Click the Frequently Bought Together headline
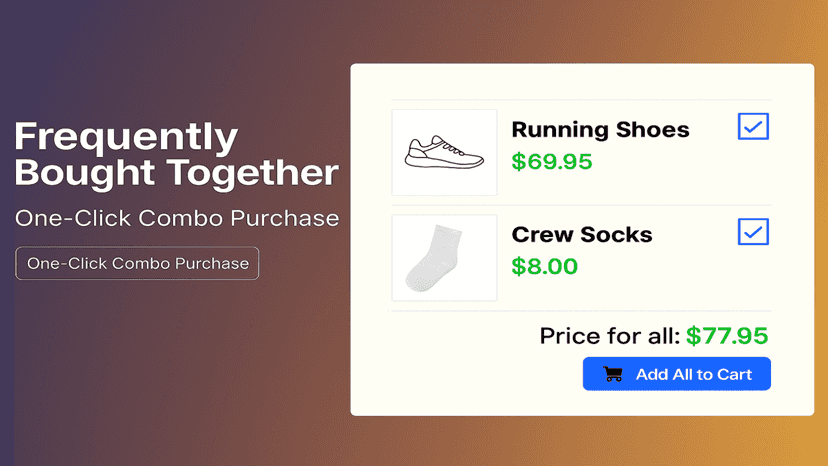 pos(176,154)
